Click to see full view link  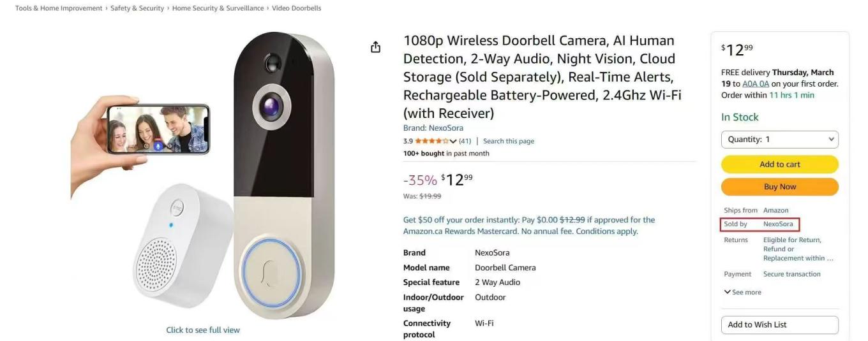coord(203,330)
